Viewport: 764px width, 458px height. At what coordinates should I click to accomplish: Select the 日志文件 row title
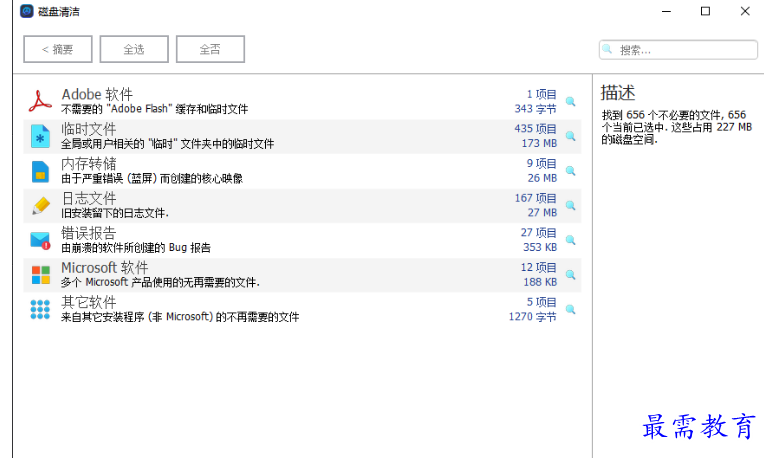(x=89, y=198)
